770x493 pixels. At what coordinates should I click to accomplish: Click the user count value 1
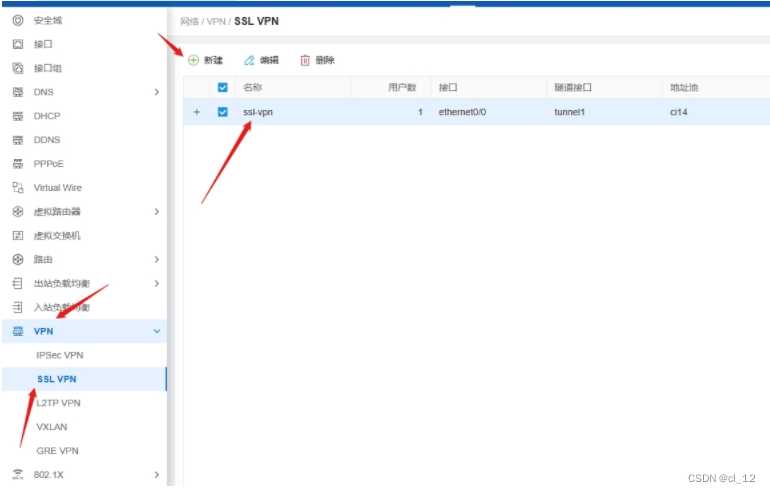click(420, 112)
